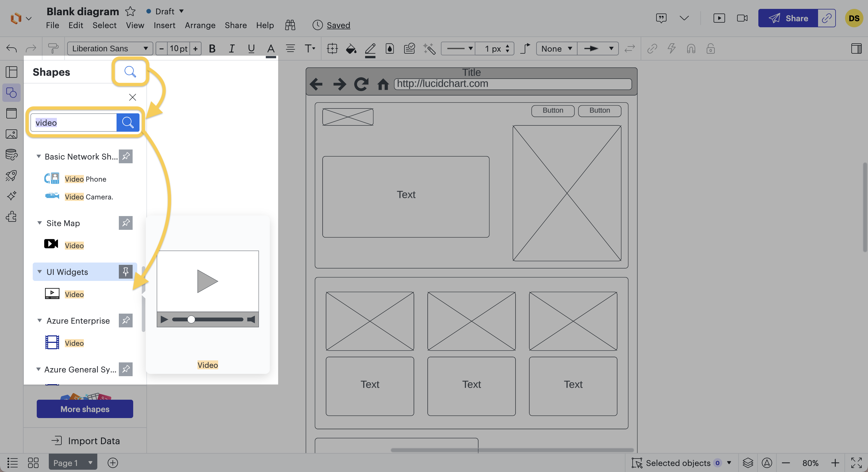Screen dimensions: 868x472
Task: Click the Undo arrow
Action: 12,49
